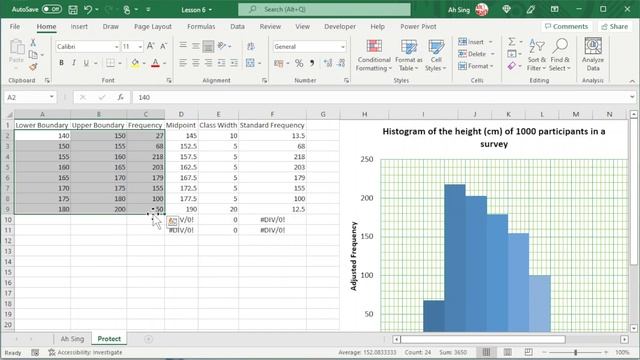Toggle Wrap Text icon
This screenshot has width=640, height=360.
click(251, 46)
